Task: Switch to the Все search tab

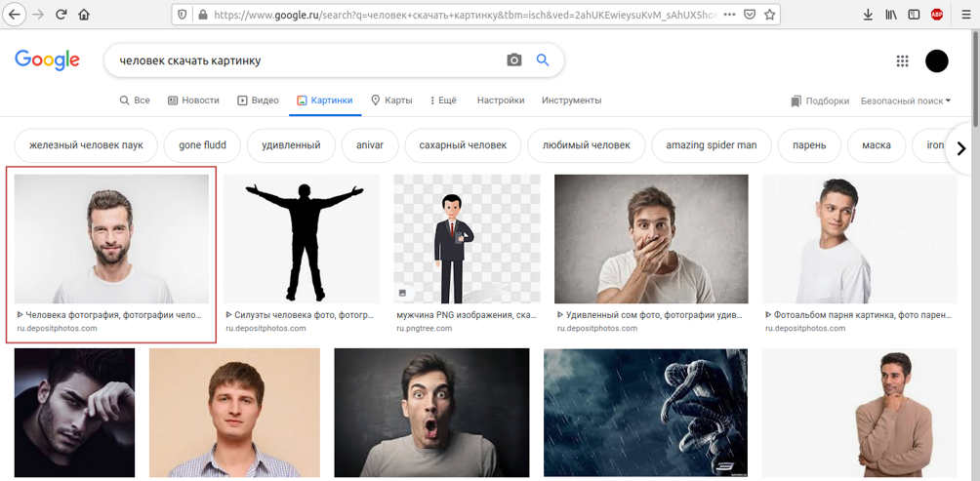Action: [x=135, y=100]
